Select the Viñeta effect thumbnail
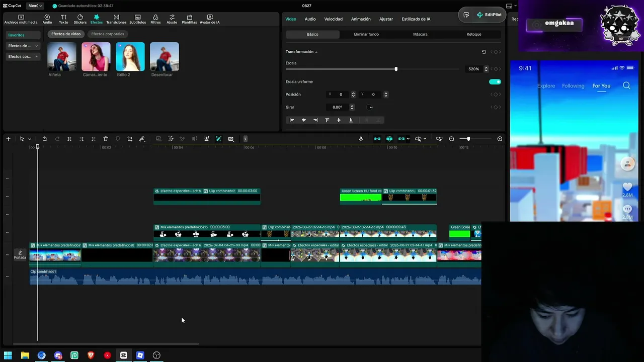644x362 pixels. click(x=62, y=56)
